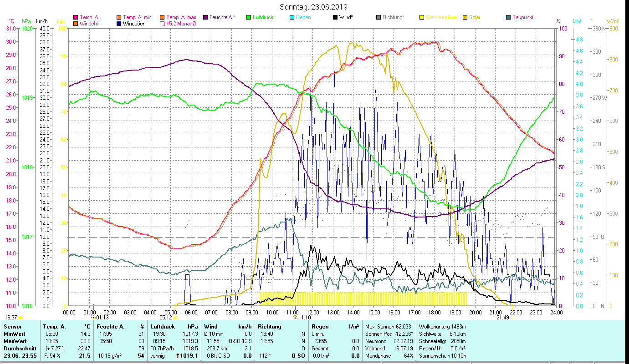The height and width of the screenshot is (364, 629).
Task: Click the teal Taupunkt legend swatch
Action: pyautogui.click(x=508, y=18)
